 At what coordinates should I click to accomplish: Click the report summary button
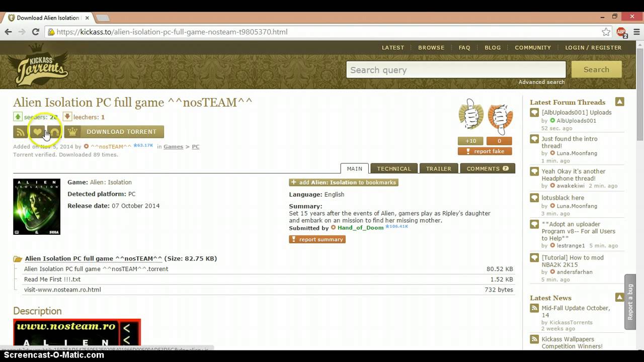tap(317, 239)
